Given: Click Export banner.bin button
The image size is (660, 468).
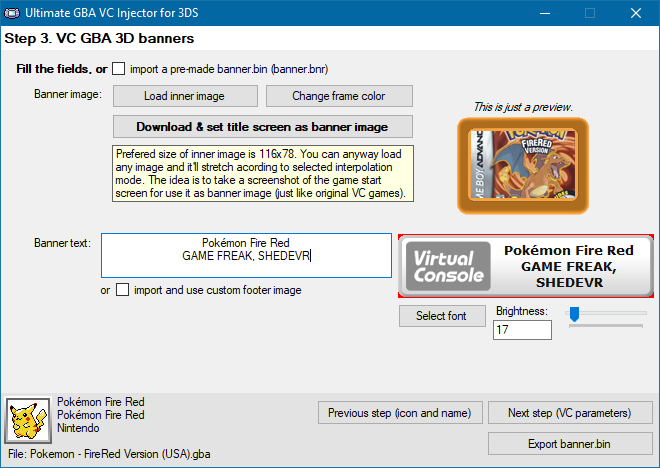Looking at the screenshot, I should click(570, 444).
